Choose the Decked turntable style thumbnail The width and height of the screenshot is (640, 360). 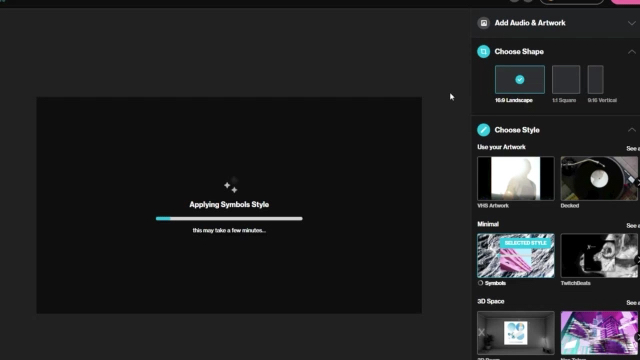[599, 178]
